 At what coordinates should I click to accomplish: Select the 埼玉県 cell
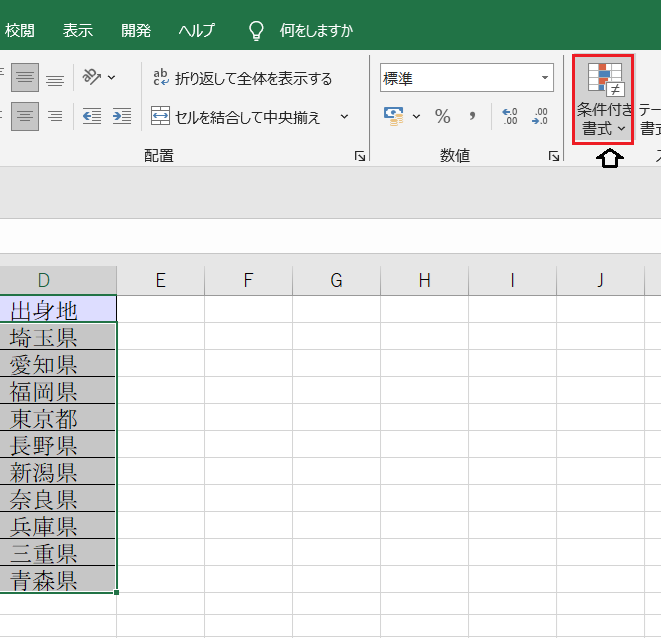click(58, 336)
